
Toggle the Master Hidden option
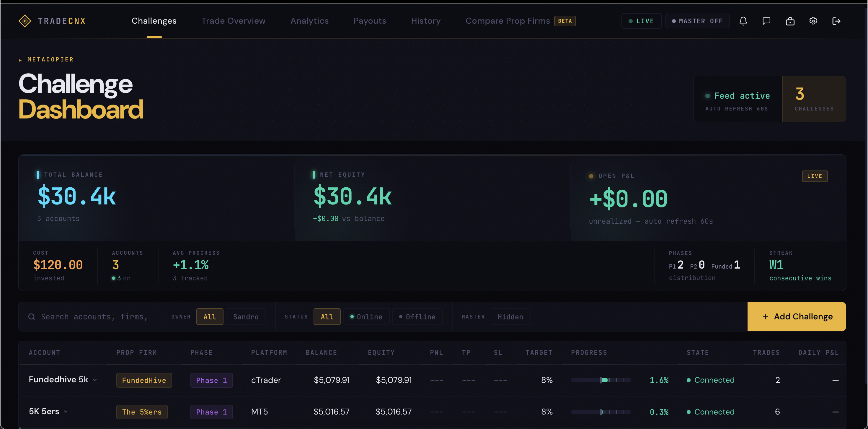510,317
